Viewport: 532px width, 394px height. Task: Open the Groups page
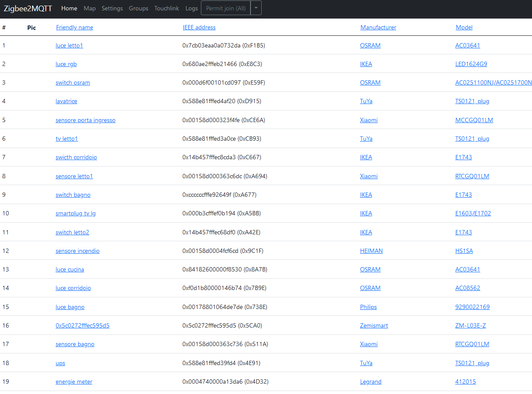click(138, 8)
